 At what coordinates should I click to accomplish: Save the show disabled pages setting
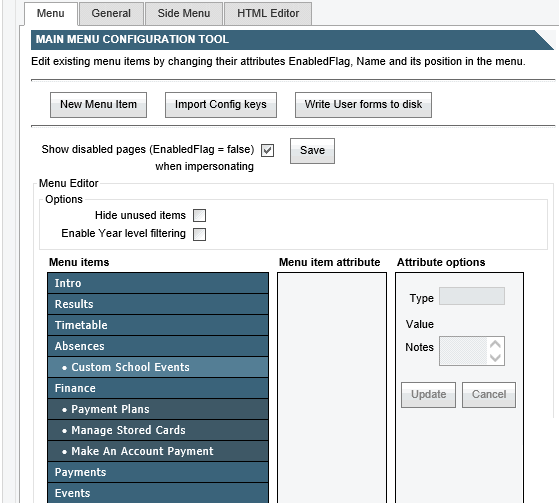click(312, 151)
